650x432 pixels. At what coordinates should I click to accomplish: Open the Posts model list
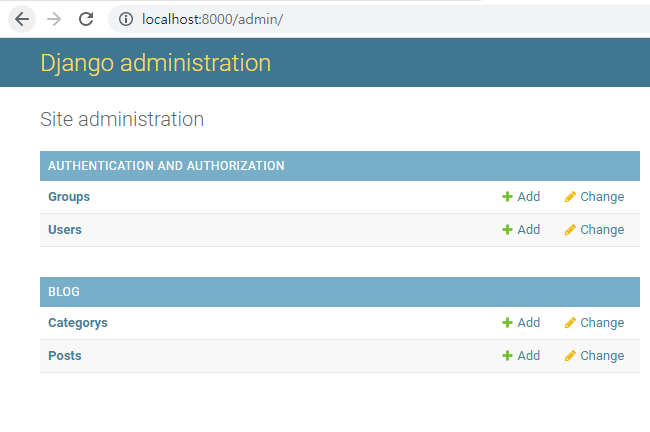tap(65, 356)
